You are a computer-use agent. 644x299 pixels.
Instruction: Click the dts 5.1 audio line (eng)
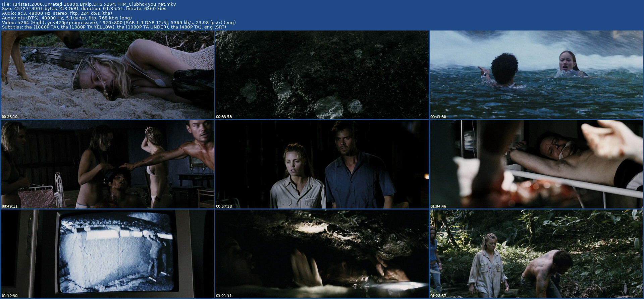point(67,18)
